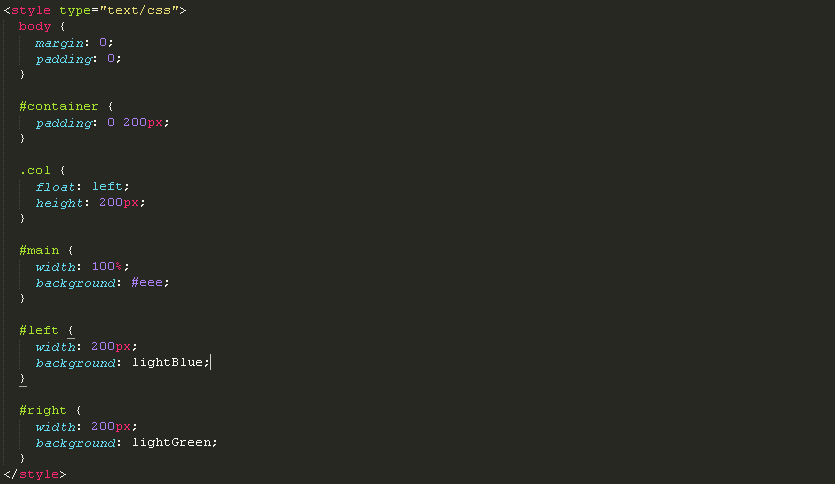Place cursor on the float value left
This screenshot has height=484, width=835.
click(108, 186)
